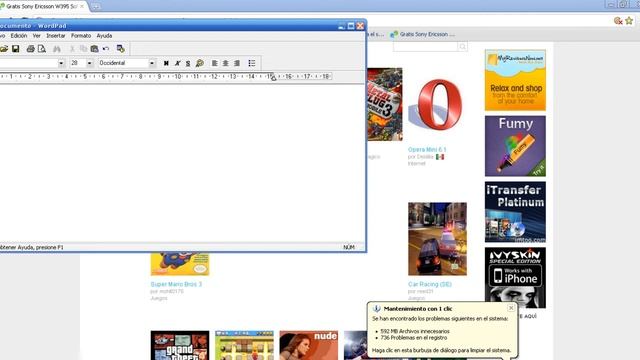Click inside the WordPad document area
640x360 pixels.
click(x=182, y=163)
